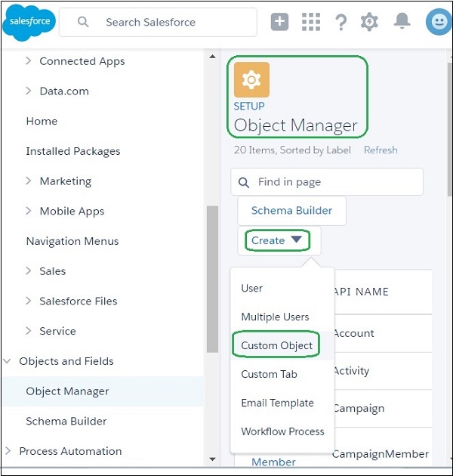453x476 pixels.
Task: Open the Create dropdown menu
Action: (276, 240)
